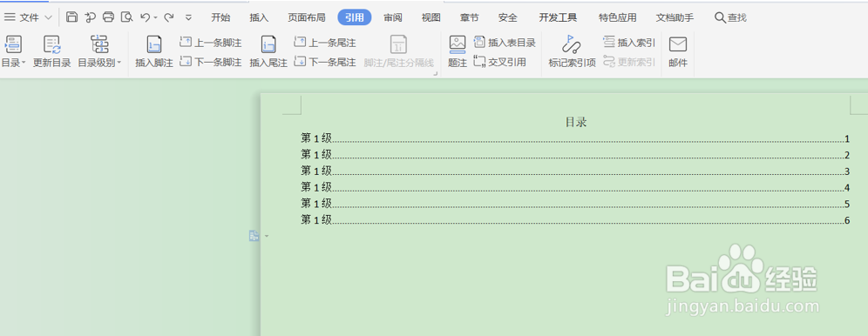Switch to the 页面布局 tab
The width and height of the screenshot is (868, 336).
(306, 17)
